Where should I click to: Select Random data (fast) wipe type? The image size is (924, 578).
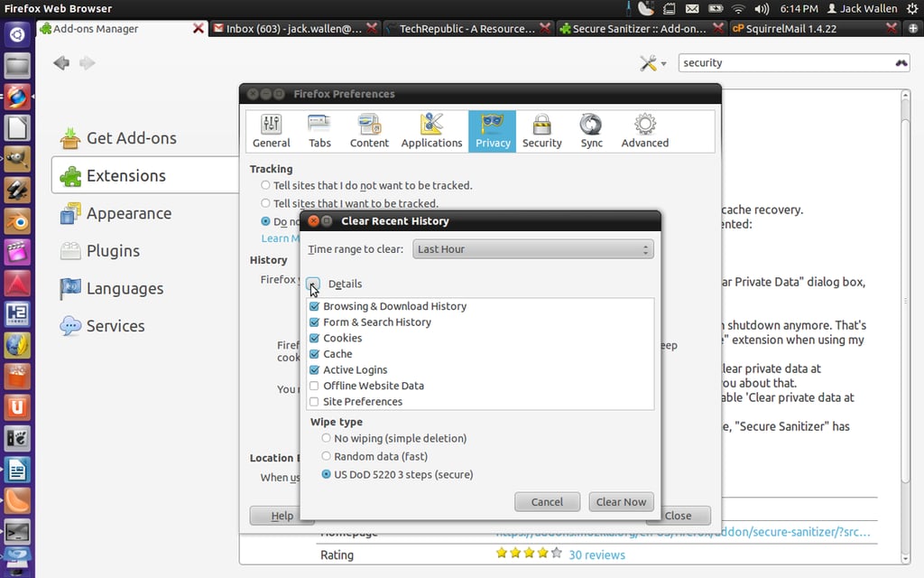pos(326,456)
